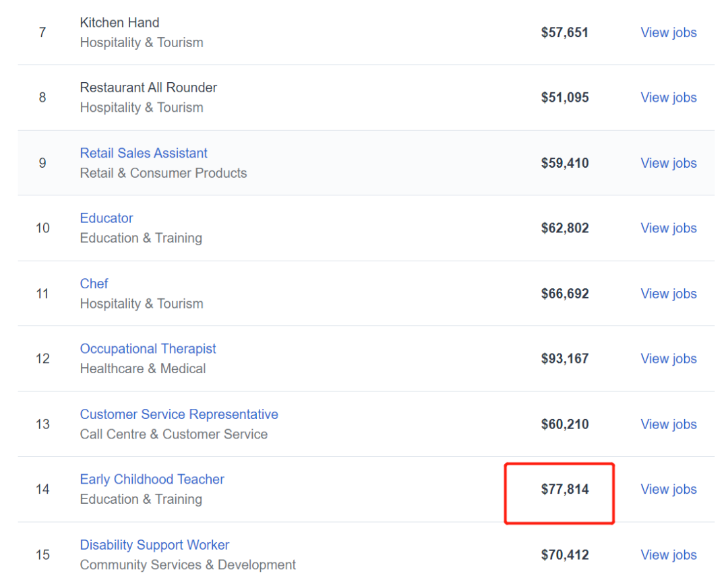This screenshot has height=582, width=728.
Task: Open Customer Service Representative link
Action: tap(179, 414)
